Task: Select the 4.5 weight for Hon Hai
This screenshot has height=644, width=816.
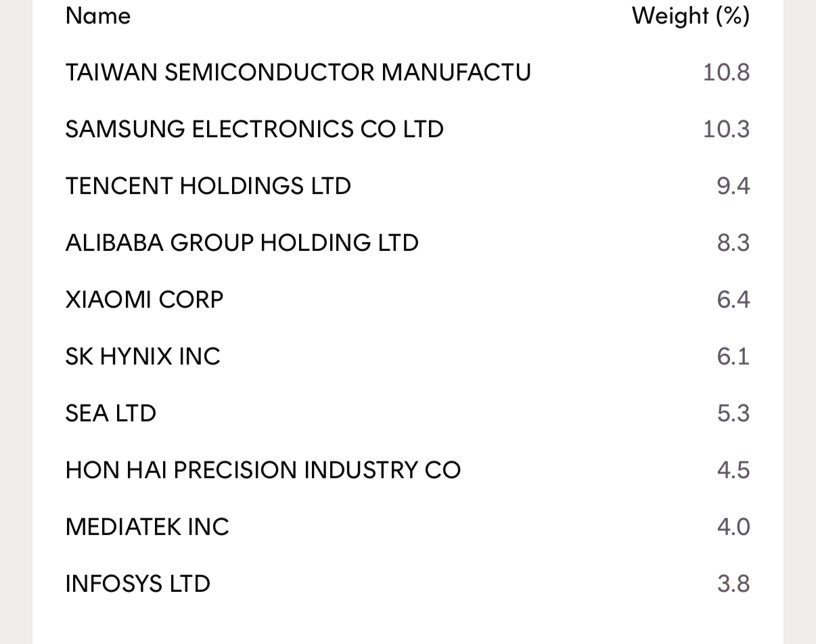Action: pos(733,470)
